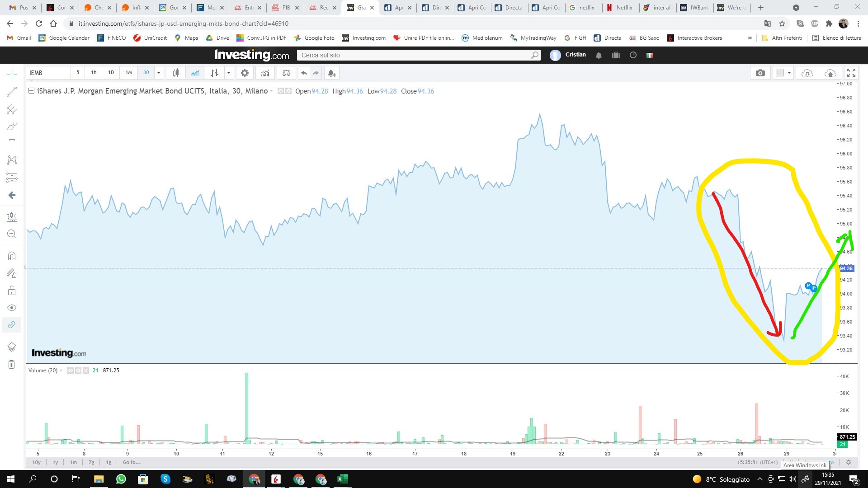Open the chart style dropdown arrow
This screenshot has height=488, width=868.
pyautogui.click(x=229, y=73)
